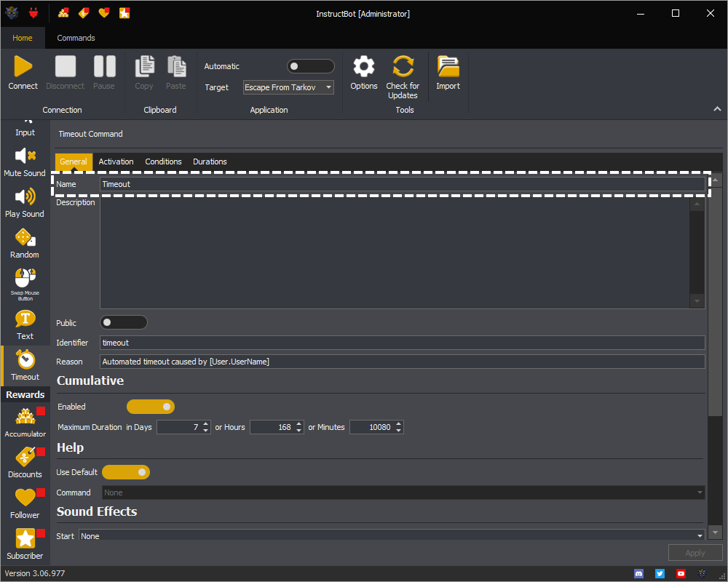This screenshot has height=582, width=728.
Task: Switch to the Home ribbon tab
Action: coord(23,38)
